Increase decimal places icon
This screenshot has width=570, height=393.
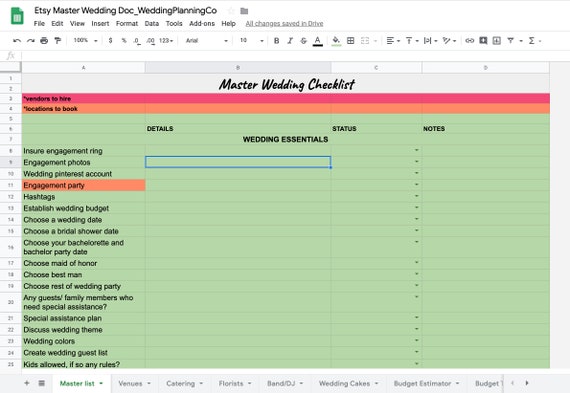click(150, 41)
